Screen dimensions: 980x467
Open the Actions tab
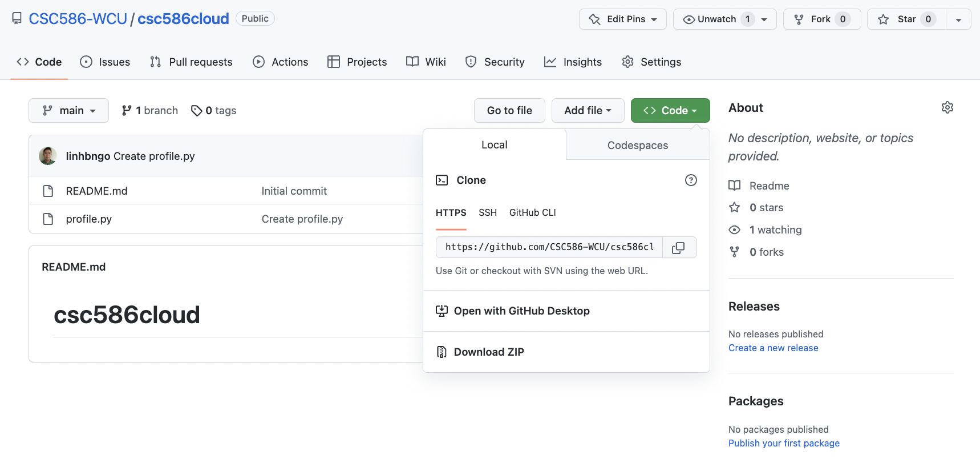tap(281, 62)
